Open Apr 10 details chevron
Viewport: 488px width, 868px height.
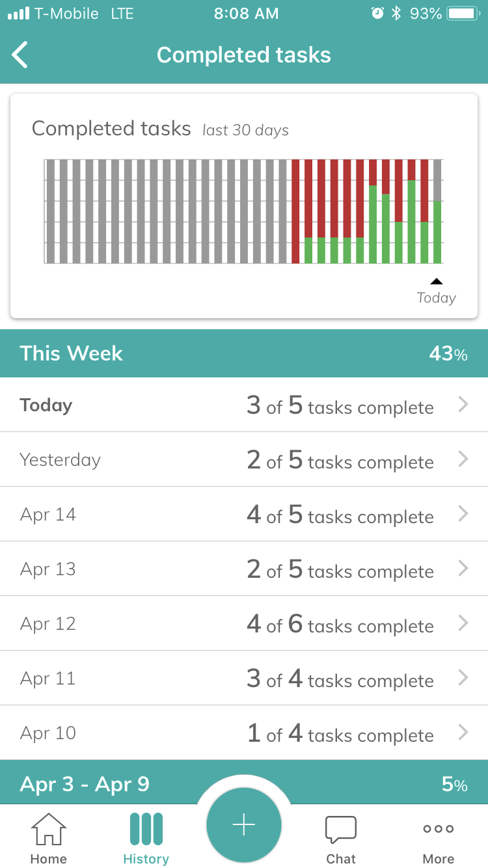[x=463, y=733]
